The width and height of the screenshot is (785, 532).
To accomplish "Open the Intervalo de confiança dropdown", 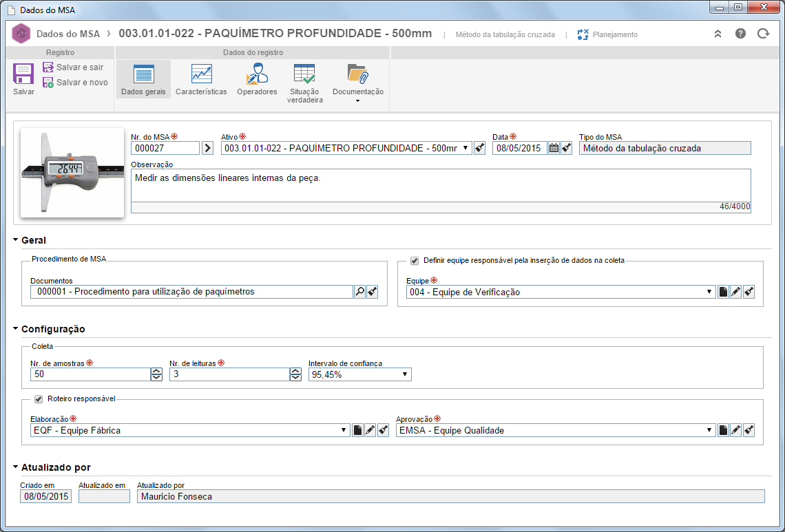I will [404, 374].
